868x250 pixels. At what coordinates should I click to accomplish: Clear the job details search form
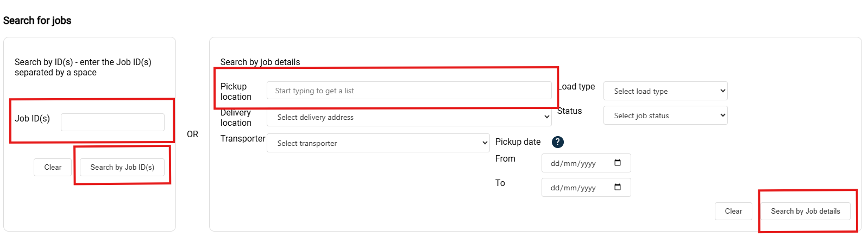pyautogui.click(x=733, y=211)
